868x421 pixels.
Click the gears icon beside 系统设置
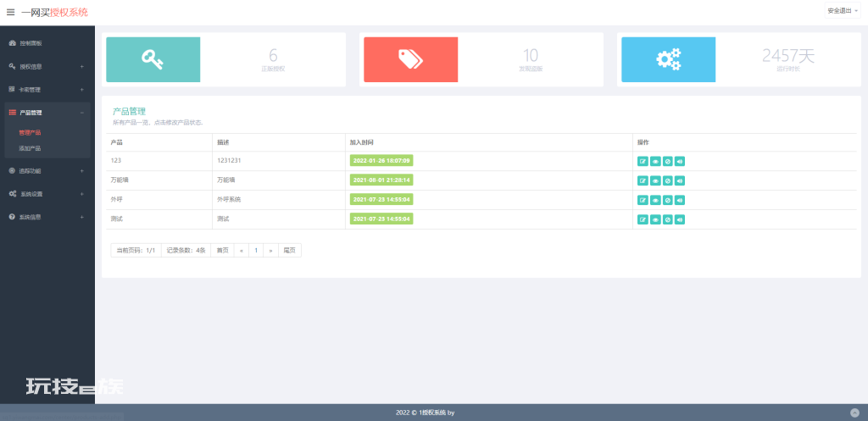[12, 194]
